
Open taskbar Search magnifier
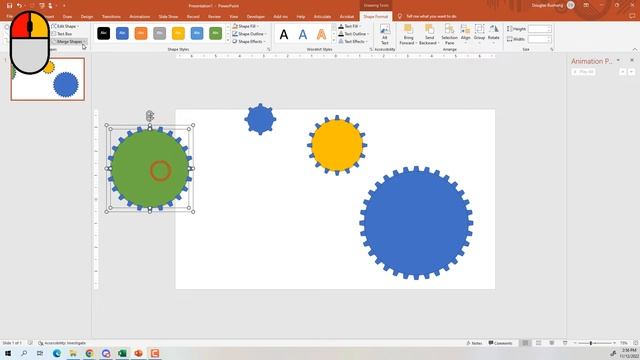point(24,353)
